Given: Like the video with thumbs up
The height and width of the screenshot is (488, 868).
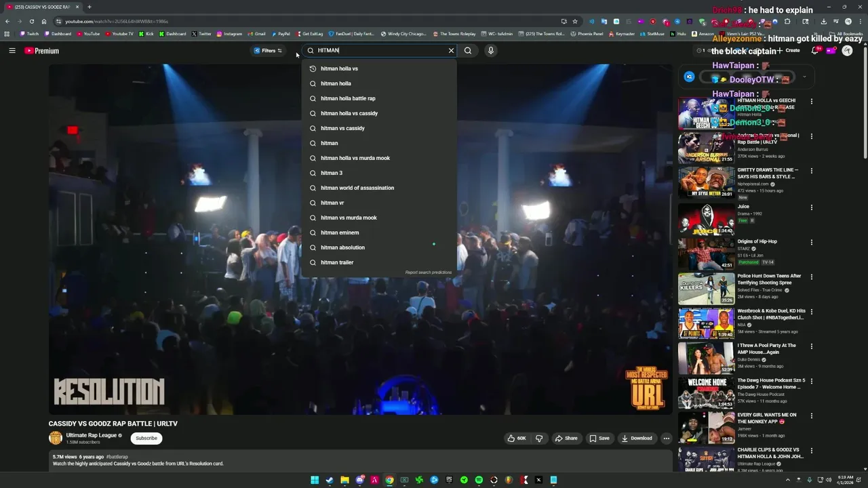Looking at the screenshot, I should pos(517,439).
